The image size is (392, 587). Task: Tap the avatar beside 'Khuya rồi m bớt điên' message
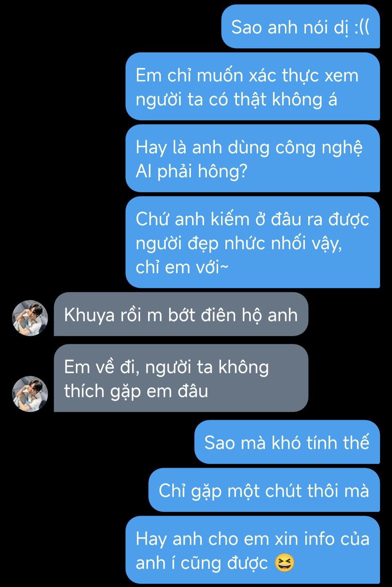click(30, 318)
